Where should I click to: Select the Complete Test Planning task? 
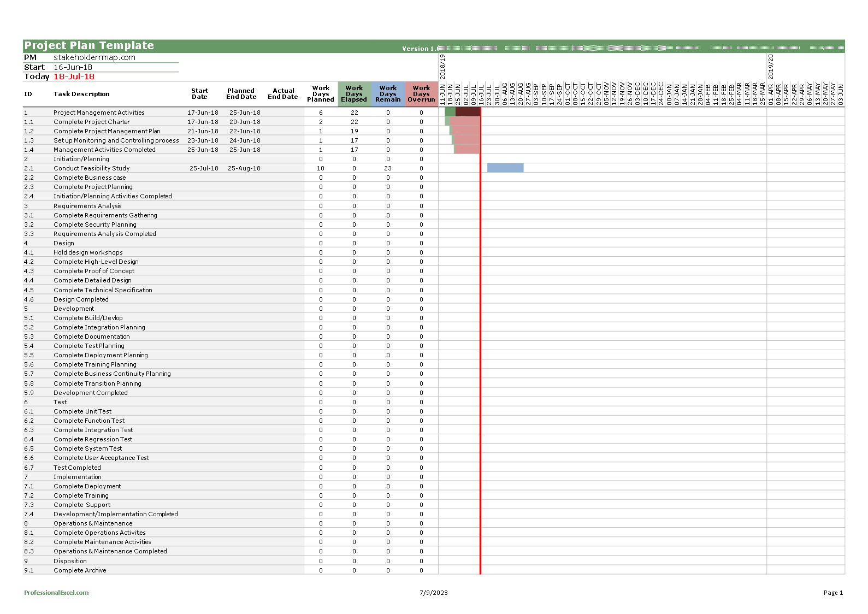pyautogui.click(x=89, y=346)
